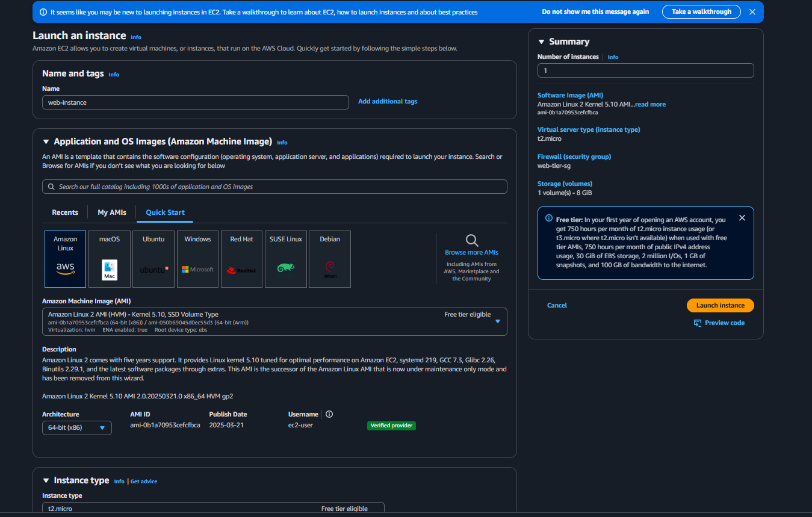Click Add additional tags link
The height and width of the screenshot is (517, 812).
point(388,101)
